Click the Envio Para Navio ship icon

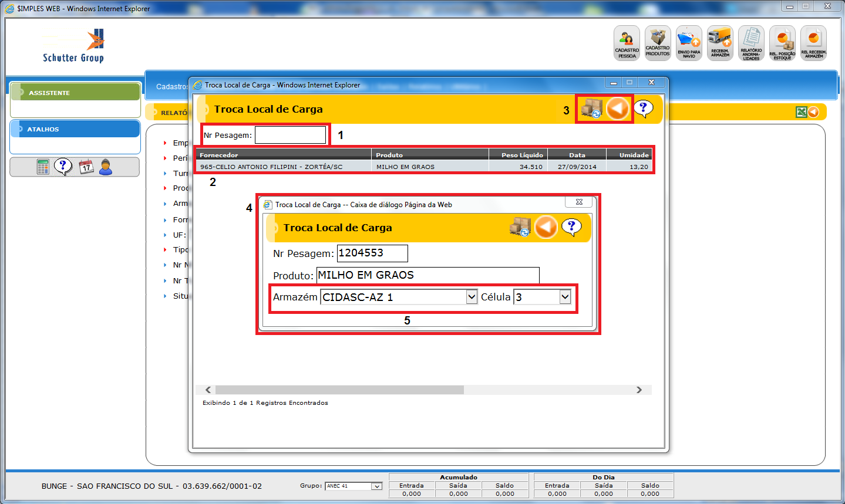(x=689, y=43)
